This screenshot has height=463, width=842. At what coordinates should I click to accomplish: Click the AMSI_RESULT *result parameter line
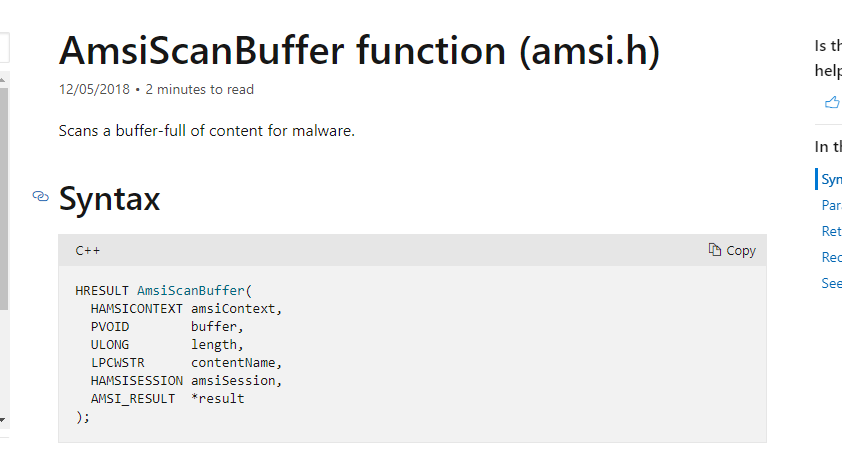[x=167, y=399]
